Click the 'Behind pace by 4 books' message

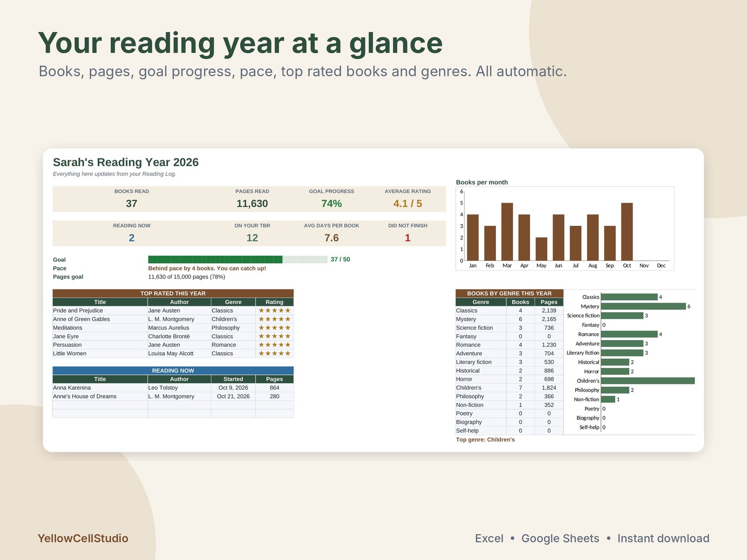click(207, 268)
